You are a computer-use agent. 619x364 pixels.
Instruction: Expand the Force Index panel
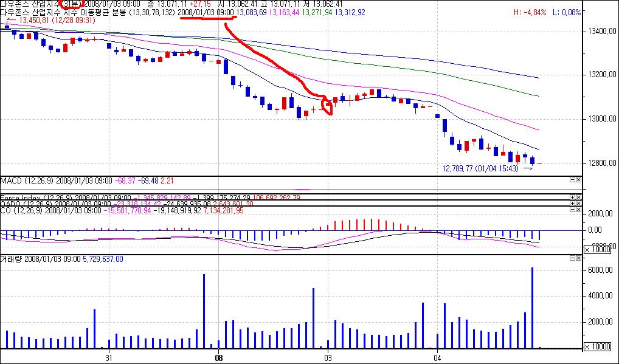[x=572, y=197]
